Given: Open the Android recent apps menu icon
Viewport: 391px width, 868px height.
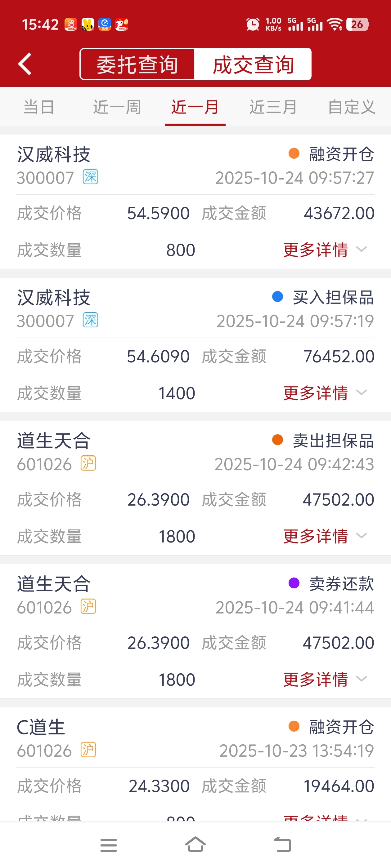Looking at the screenshot, I should (109, 845).
